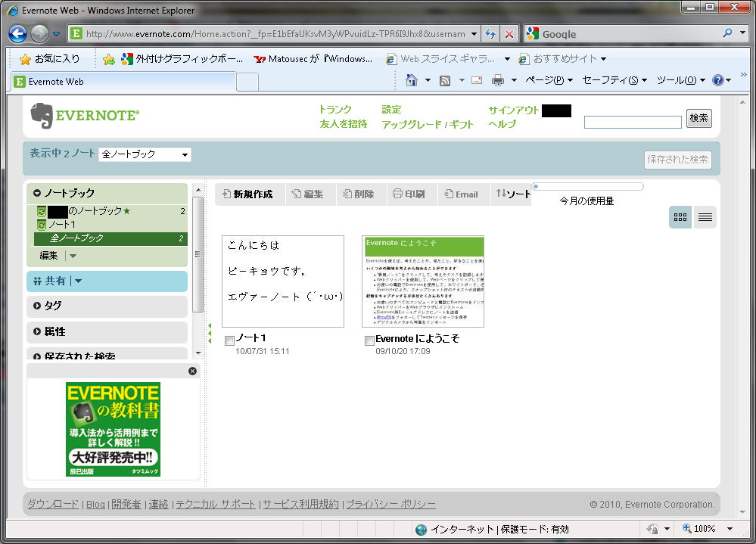Open the address bar history dropdown
The height and width of the screenshot is (544, 756).
[474, 34]
